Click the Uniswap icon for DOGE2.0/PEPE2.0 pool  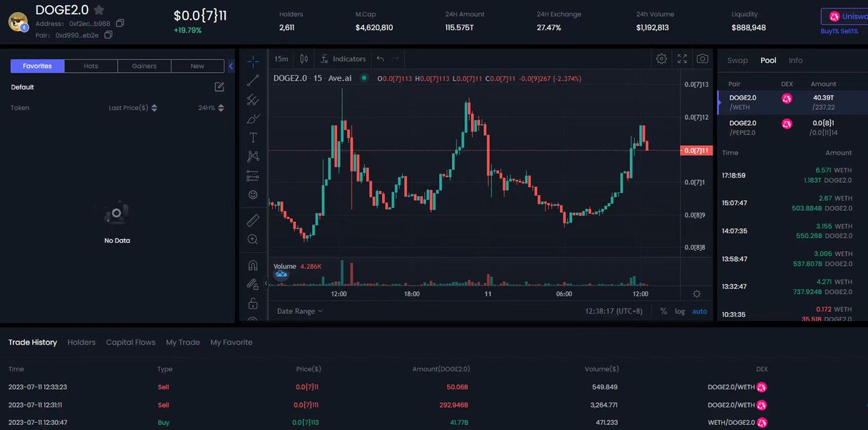tap(787, 124)
